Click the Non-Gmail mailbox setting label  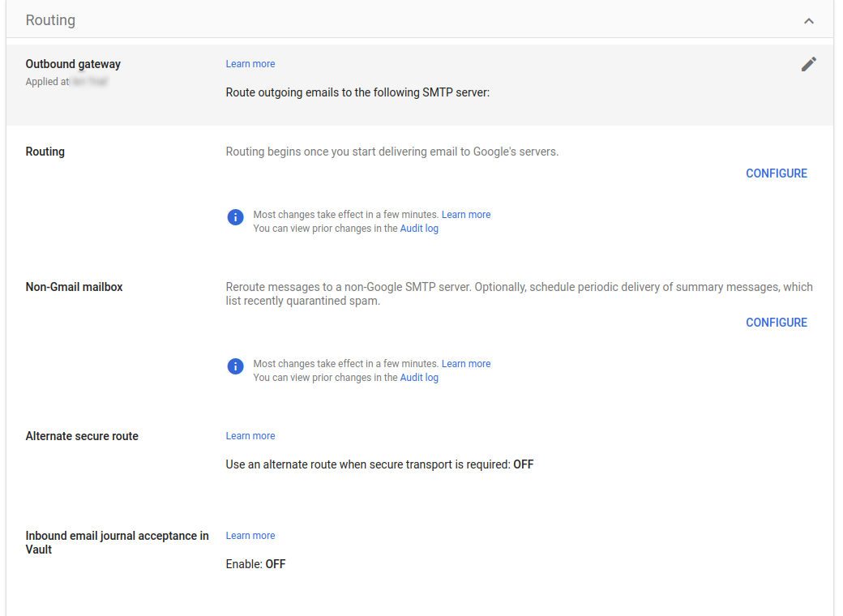click(x=74, y=286)
